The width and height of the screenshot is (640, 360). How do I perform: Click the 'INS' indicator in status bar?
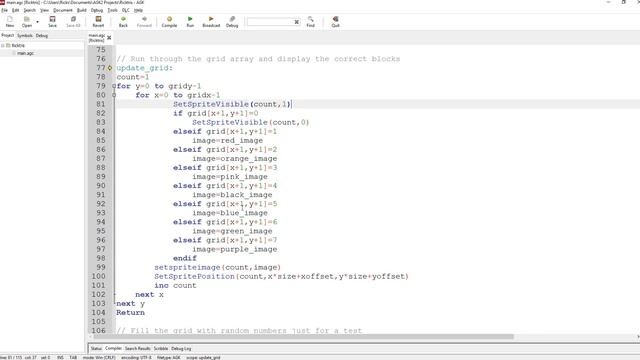click(x=60, y=358)
